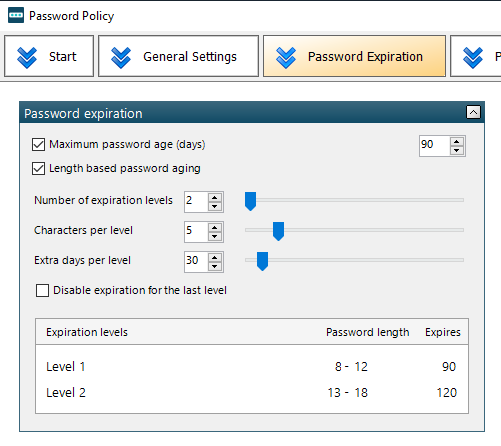Screen dimensions: 501x446
Task: Decrease maximum password age with down arrow
Action: [x=456, y=150]
